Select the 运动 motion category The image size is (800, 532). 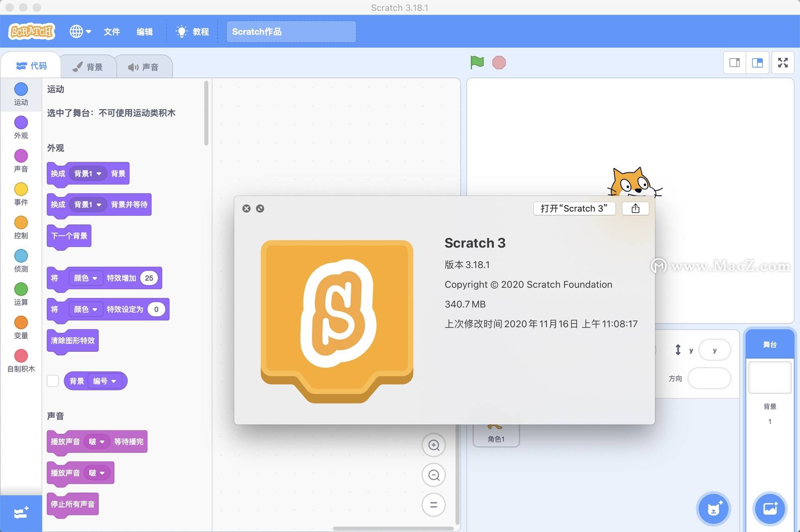coord(21,94)
